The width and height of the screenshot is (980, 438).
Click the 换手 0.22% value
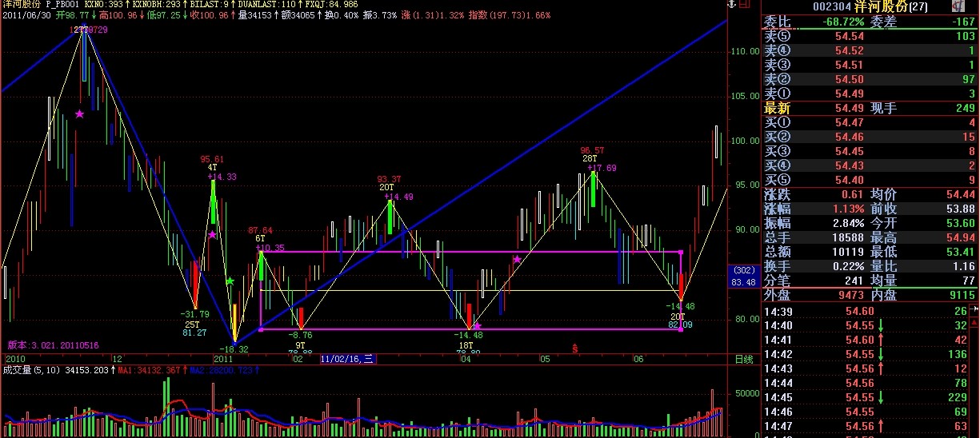click(x=847, y=266)
